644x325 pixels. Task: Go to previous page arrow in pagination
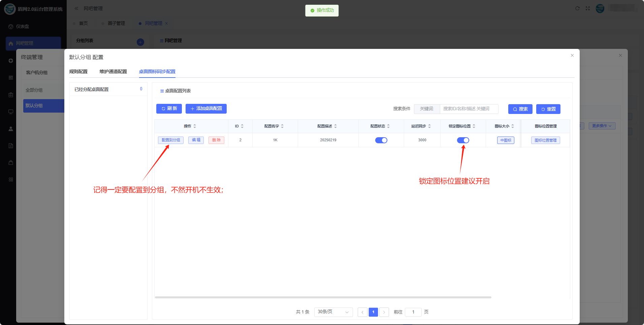pos(362,312)
